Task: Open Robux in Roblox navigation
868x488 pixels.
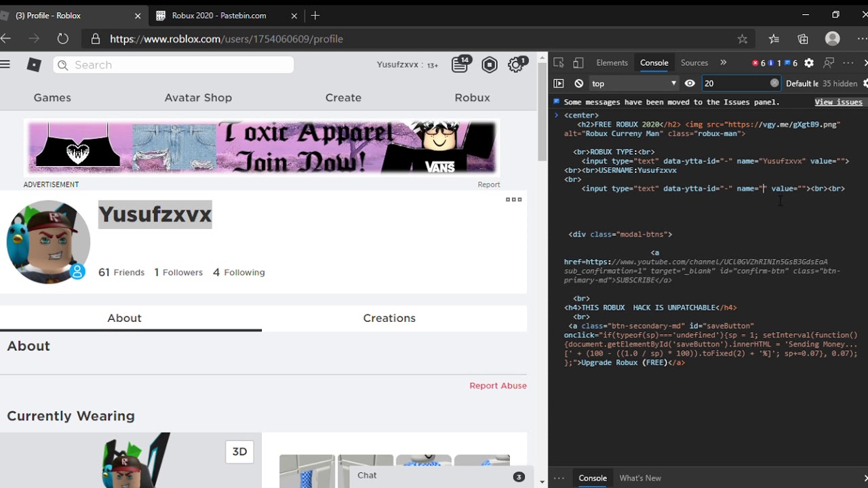Action: (x=472, y=98)
